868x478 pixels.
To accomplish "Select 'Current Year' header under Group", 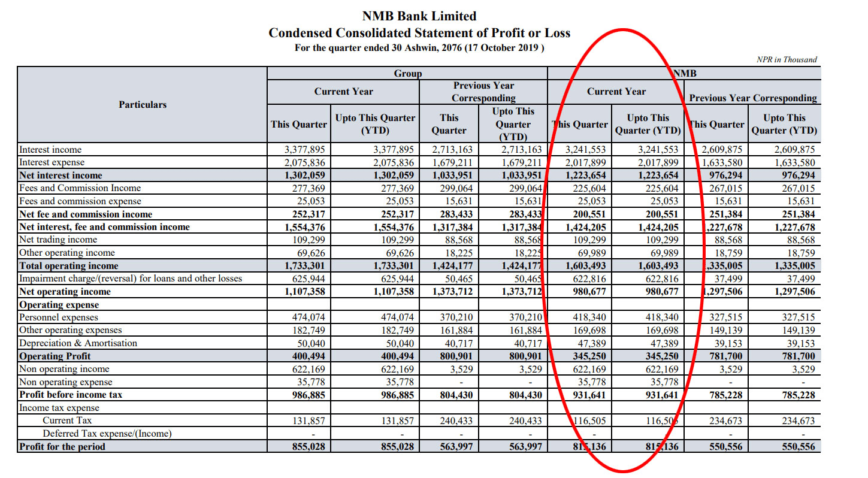I will 343,92.
